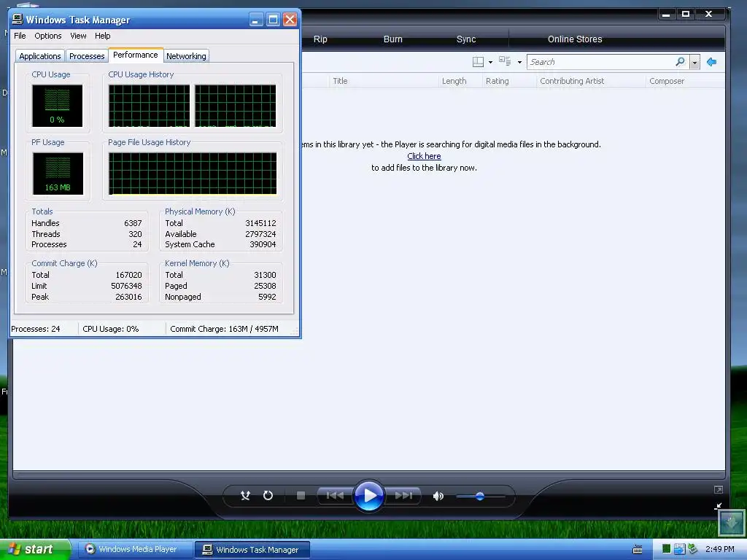Sort the library by the Title column
This screenshot has width=747, height=560.
click(x=384, y=81)
